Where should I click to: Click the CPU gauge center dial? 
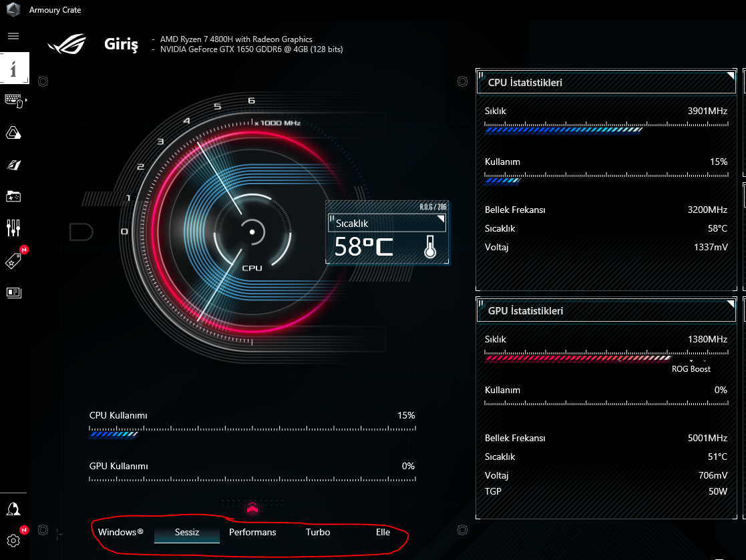tap(252, 232)
